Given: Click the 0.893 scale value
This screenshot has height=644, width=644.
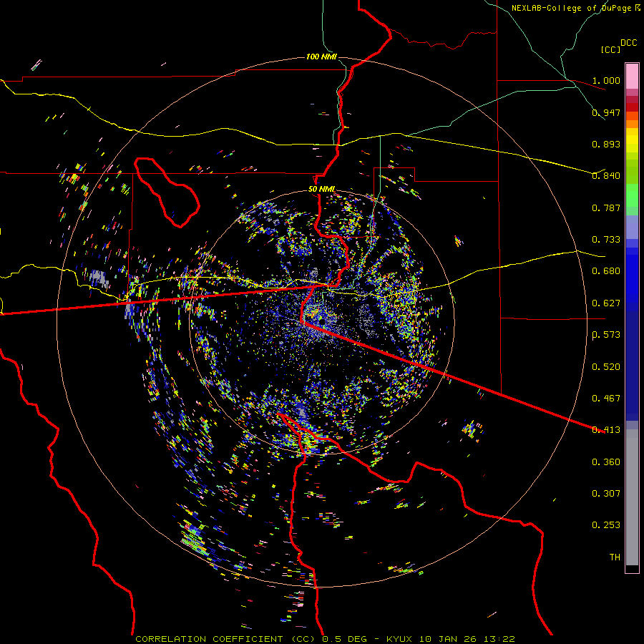Looking at the screenshot, I should point(606,144).
